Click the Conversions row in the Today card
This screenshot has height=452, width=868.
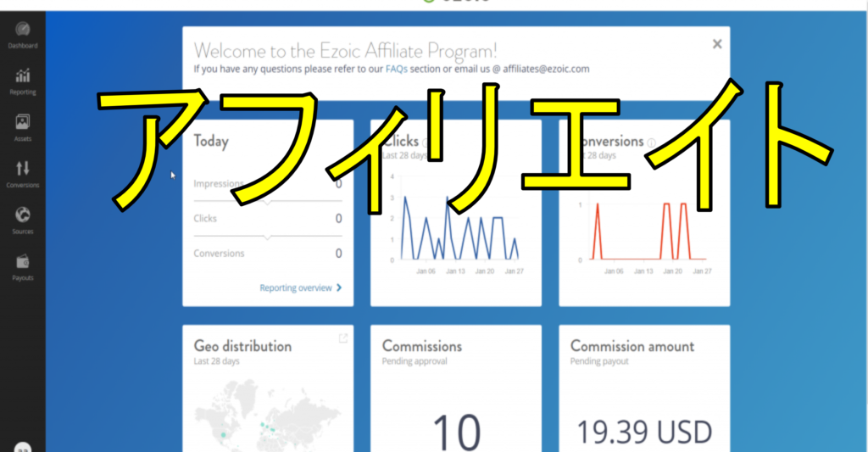click(268, 254)
